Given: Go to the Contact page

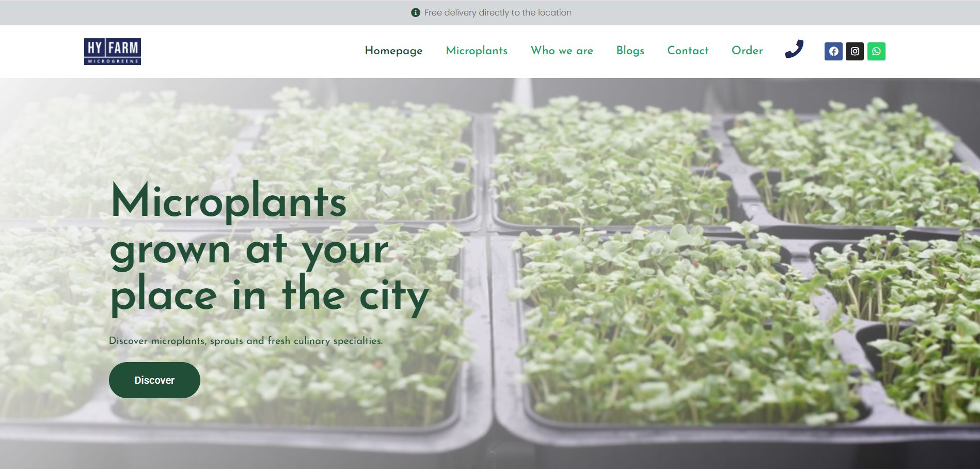Looking at the screenshot, I should [688, 51].
